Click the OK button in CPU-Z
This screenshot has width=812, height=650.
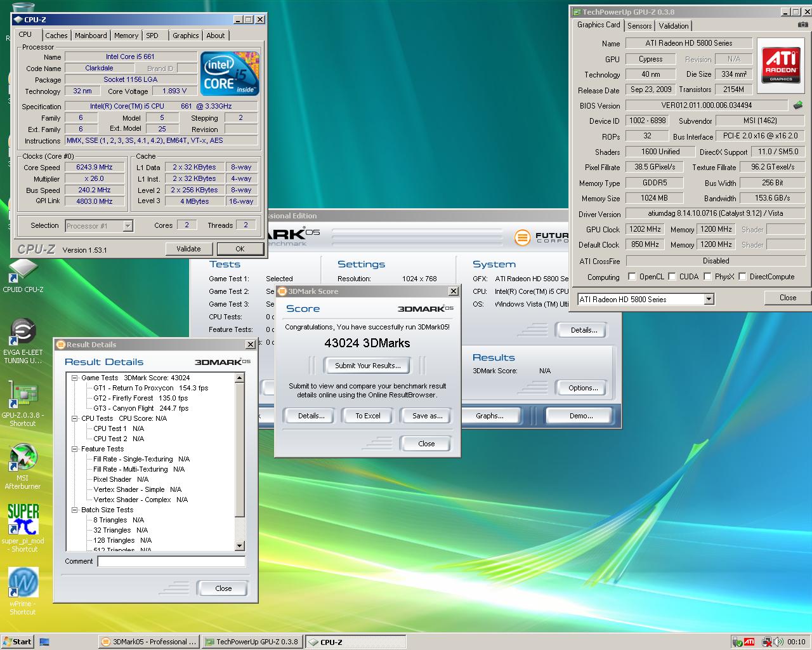pos(240,249)
